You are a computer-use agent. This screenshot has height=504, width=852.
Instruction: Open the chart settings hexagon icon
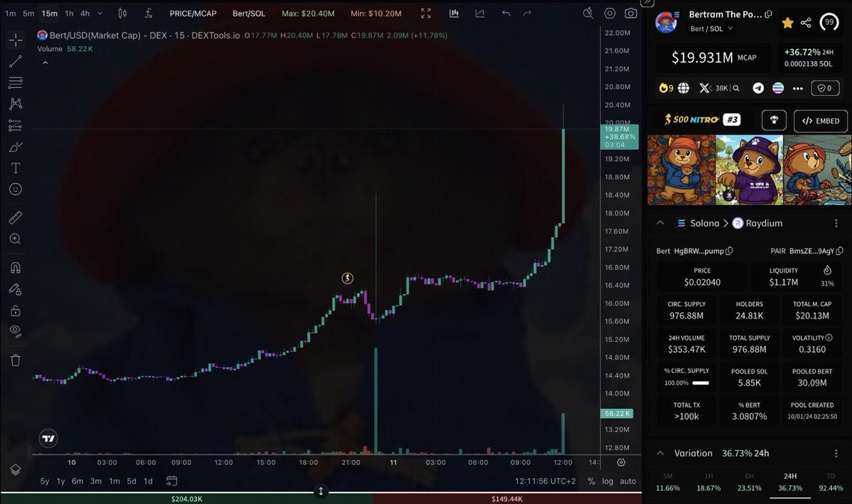tap(610, 13)
